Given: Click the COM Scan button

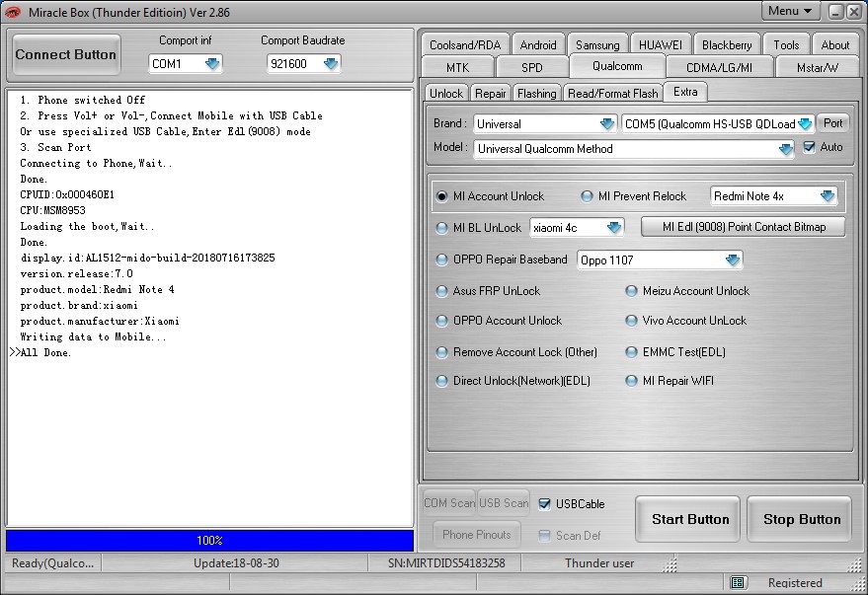Looking at the screenshot, I should [x=449, y=503].
